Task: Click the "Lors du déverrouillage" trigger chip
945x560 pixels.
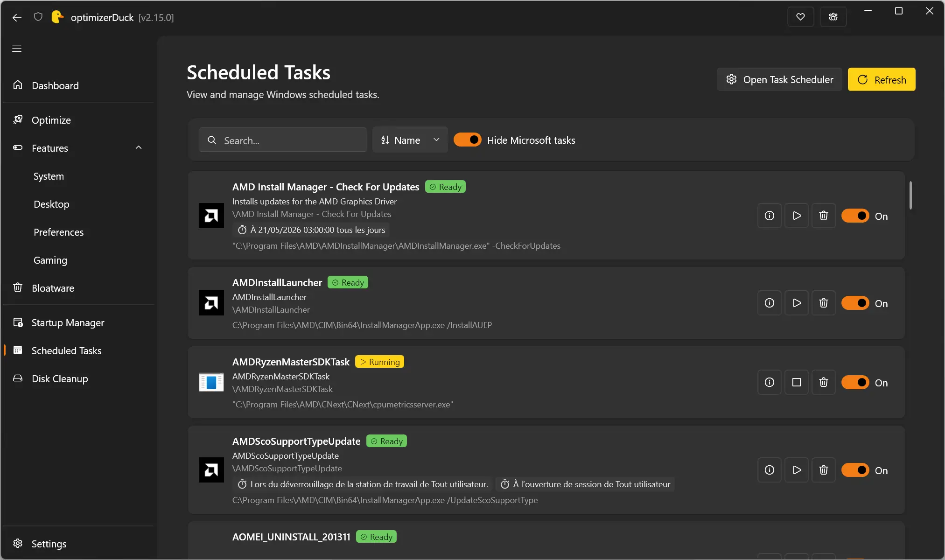Action: [363, 484]
